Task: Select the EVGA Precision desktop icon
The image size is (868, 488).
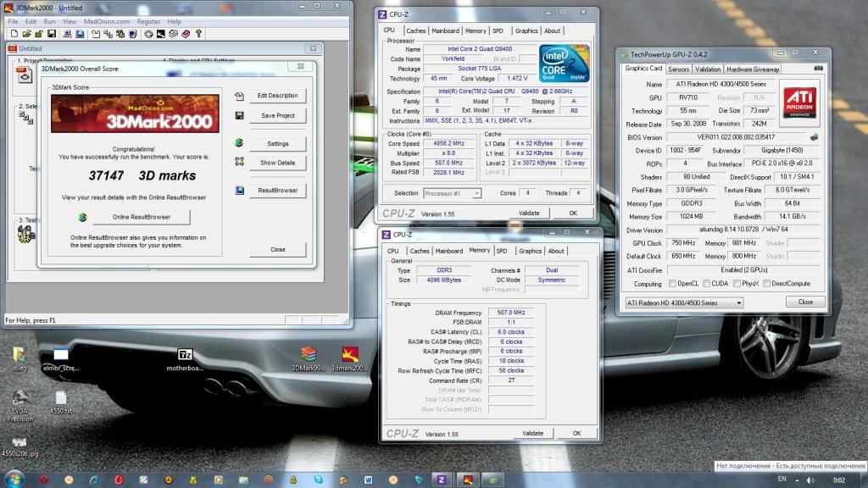Action: point(20,406)
